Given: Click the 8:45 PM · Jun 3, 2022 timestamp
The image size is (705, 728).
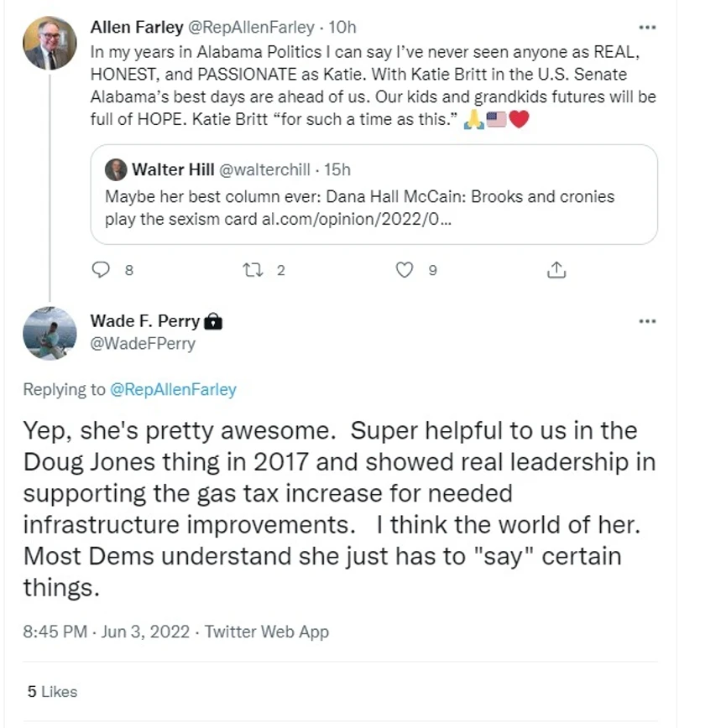Looking at the screenshot, I should (109, 632).
